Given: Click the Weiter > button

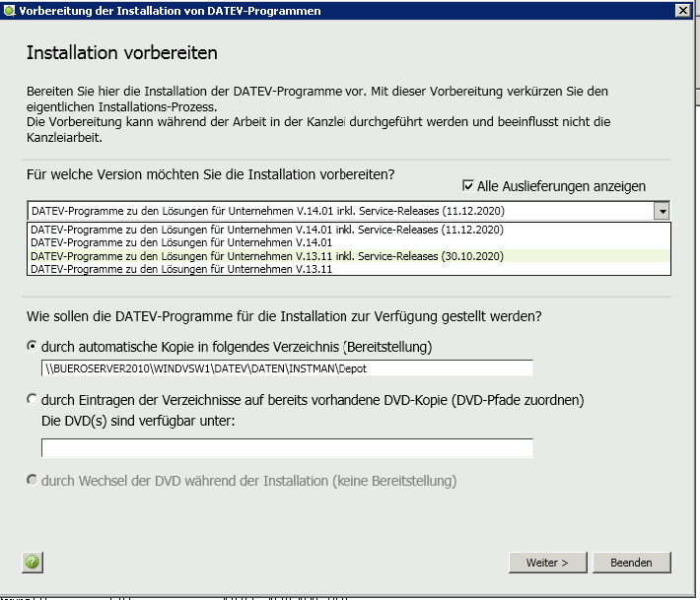Looking at the screenshot, I should 548,563.
